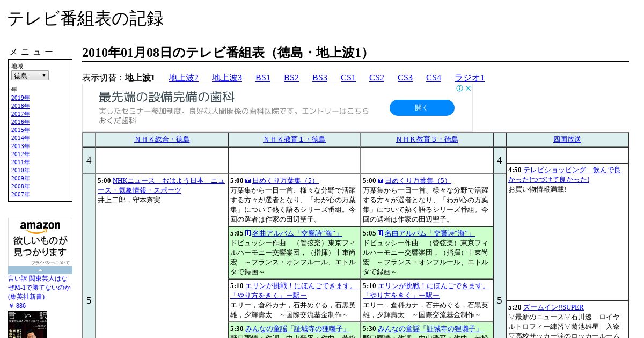644x338 pixels.
Task: Open the ズームイン!!SUPER program link
Action: coord(553,307)
